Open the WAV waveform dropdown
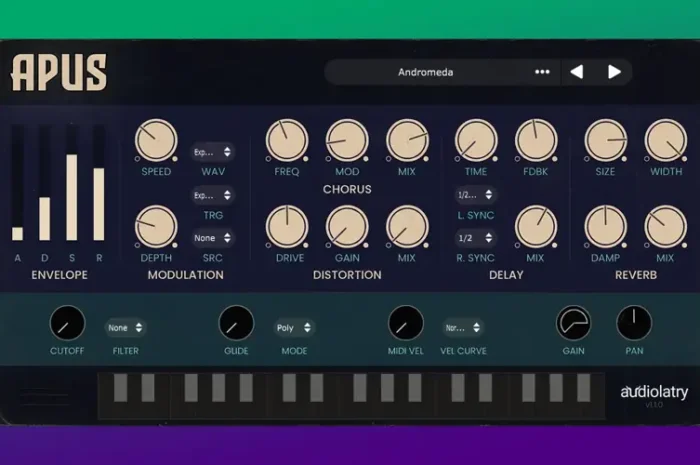The image size is (700, 465). (x=212, y=152)
